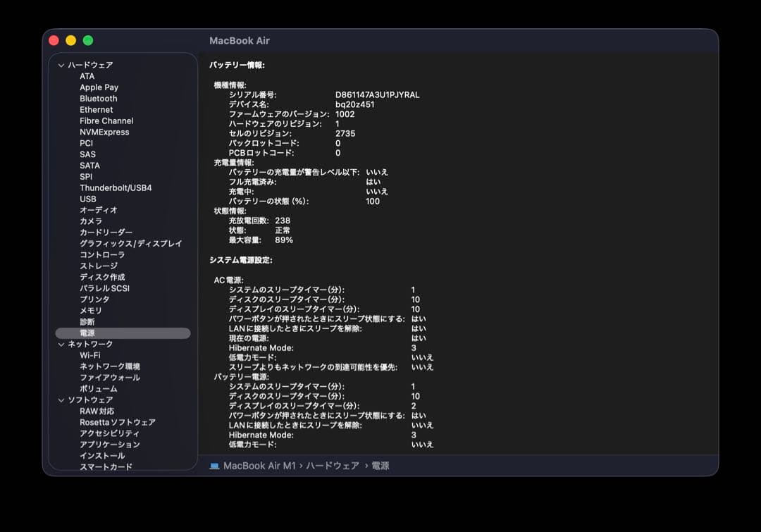Select Bluetooth in the sidebar
761x532 pixels.
click(x=98, y=99)
